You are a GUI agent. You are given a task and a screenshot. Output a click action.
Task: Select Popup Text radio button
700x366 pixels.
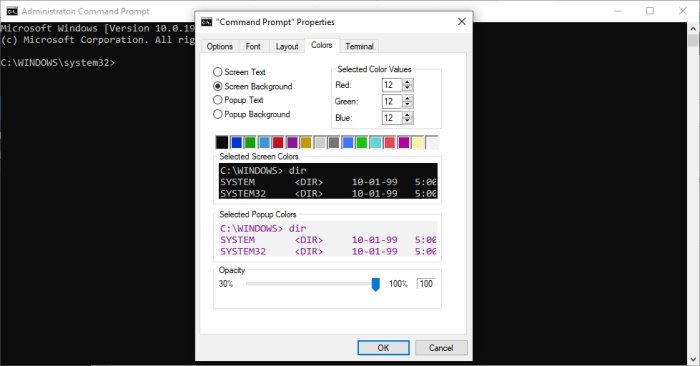coord(217,100)
